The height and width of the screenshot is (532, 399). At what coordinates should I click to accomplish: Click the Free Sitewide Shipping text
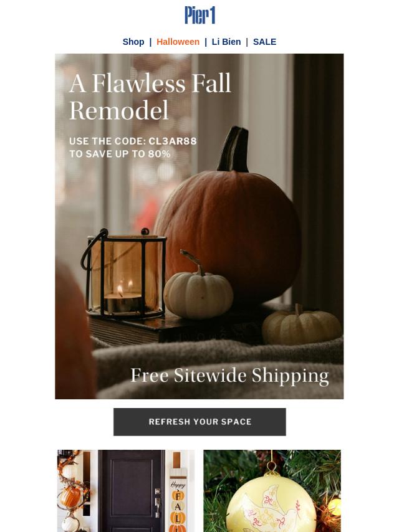[230, 376]
